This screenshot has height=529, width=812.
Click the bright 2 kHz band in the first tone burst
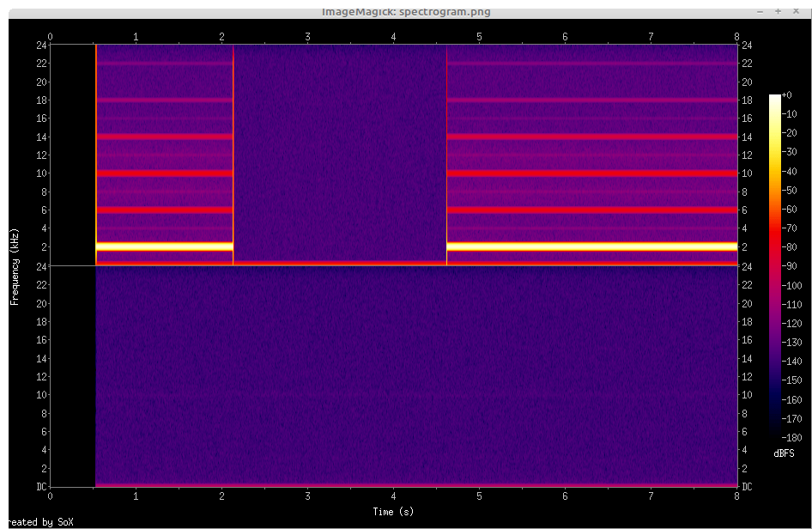165,246
